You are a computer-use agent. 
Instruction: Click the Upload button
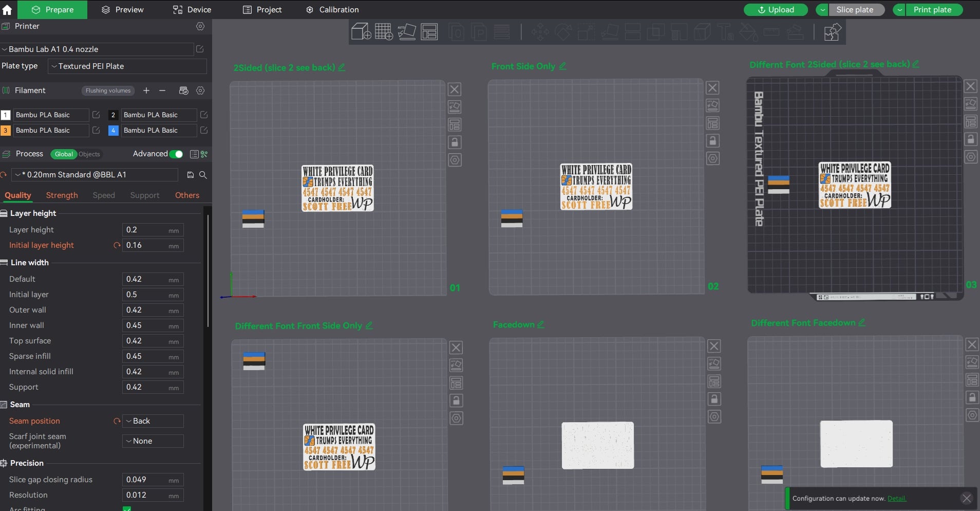[776, 10]
